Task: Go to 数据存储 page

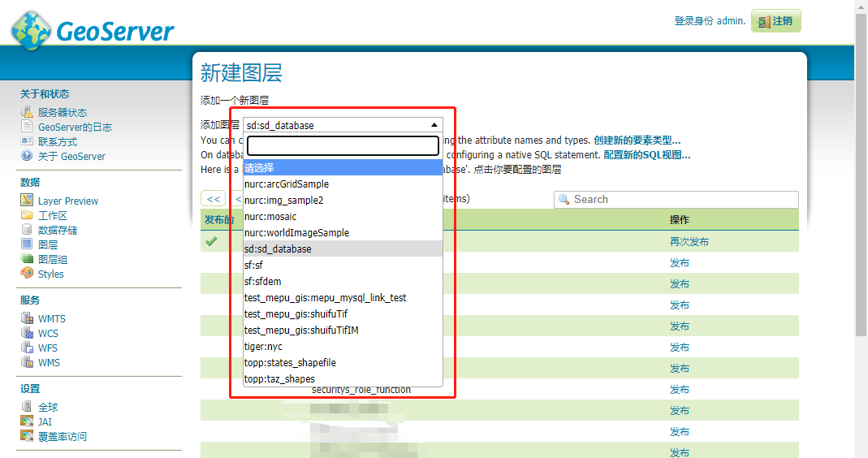Action: coord(58,230)
